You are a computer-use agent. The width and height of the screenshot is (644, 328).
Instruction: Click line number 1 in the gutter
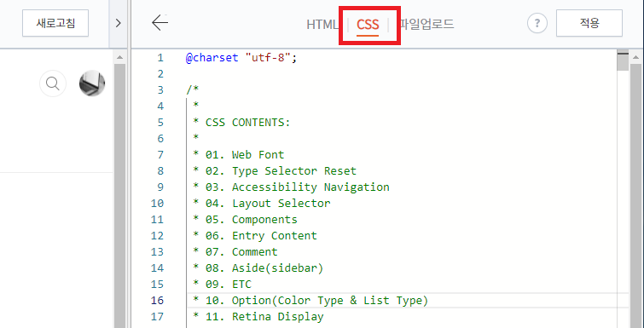[x=160, y=58]
